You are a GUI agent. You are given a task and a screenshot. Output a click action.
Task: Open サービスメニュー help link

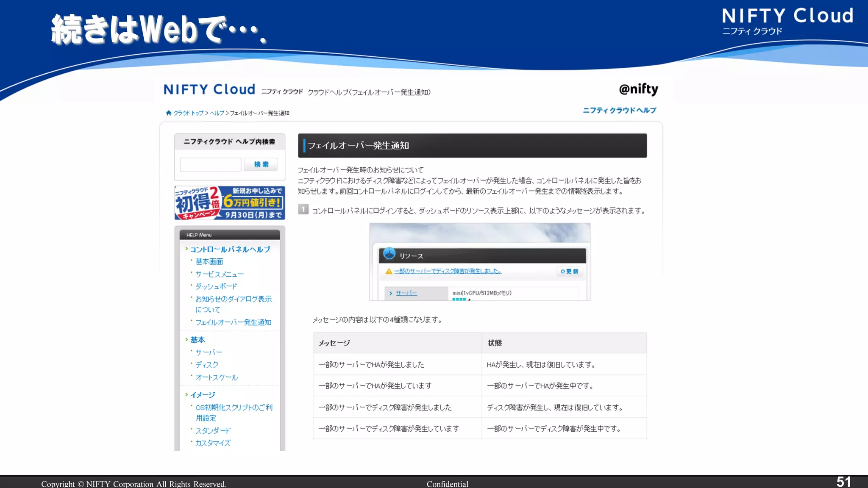point(220,274)
